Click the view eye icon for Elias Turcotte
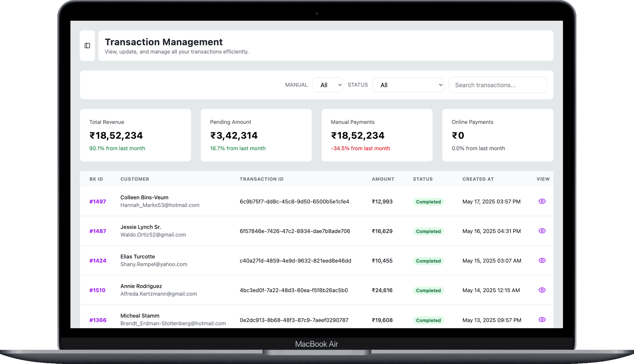This screenshot has height=364, width=634. [542, 260]
